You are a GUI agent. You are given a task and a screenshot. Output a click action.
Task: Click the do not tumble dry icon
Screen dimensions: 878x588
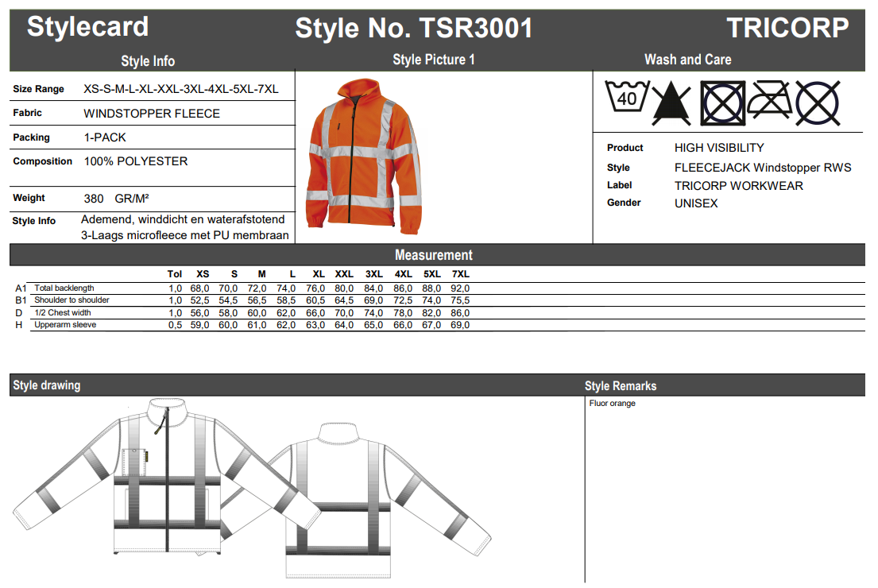(x=722, y=103)
